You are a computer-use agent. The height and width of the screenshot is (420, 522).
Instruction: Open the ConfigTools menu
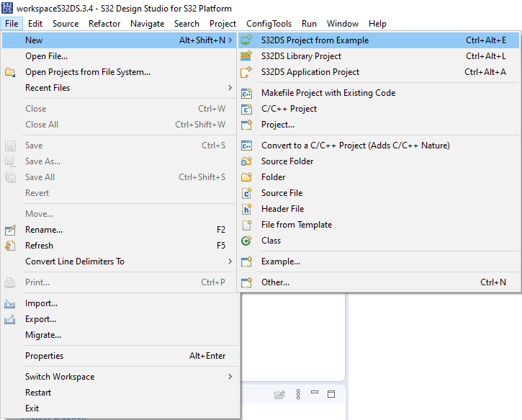tap(269, 24)
